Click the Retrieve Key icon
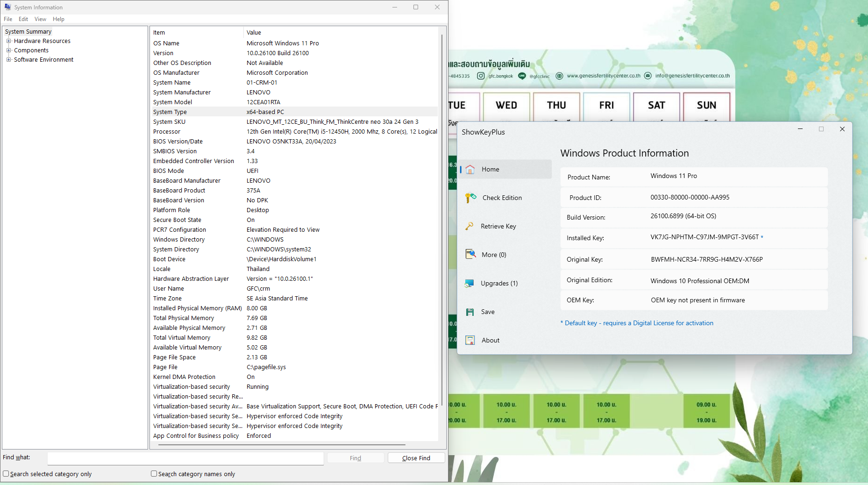Viewport: 868px width, 485px height. click(470, 227)
